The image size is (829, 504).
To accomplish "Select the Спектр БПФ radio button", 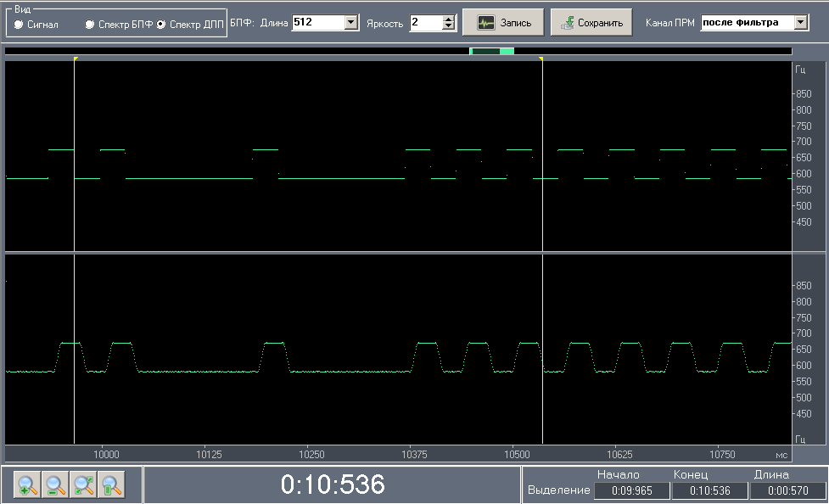I will point(90,25).
